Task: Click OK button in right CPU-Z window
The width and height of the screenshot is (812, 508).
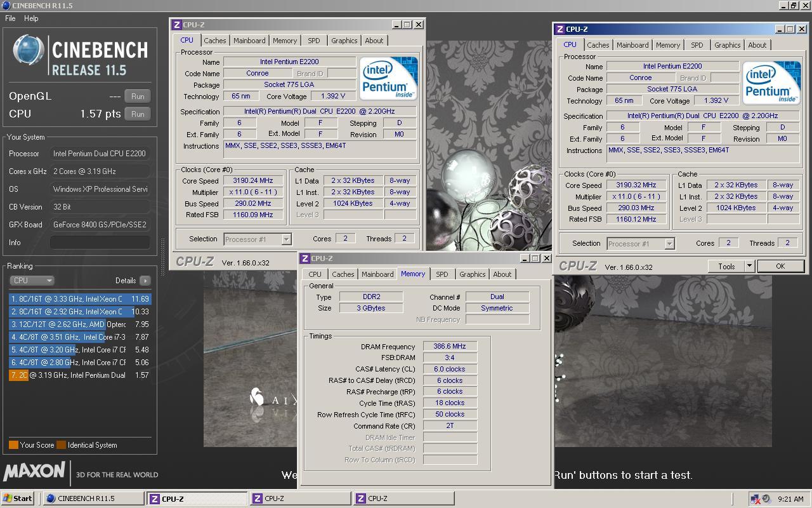Action: point(781,267)
